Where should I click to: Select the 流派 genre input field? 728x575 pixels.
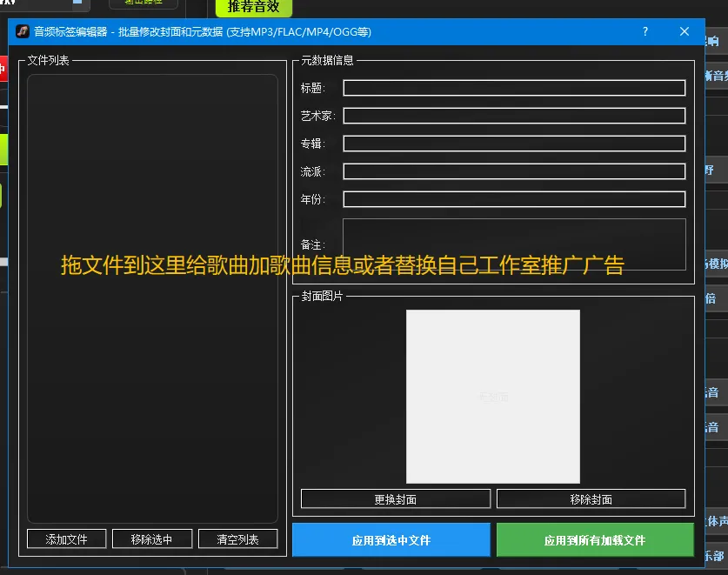click(x=514, y=171)
